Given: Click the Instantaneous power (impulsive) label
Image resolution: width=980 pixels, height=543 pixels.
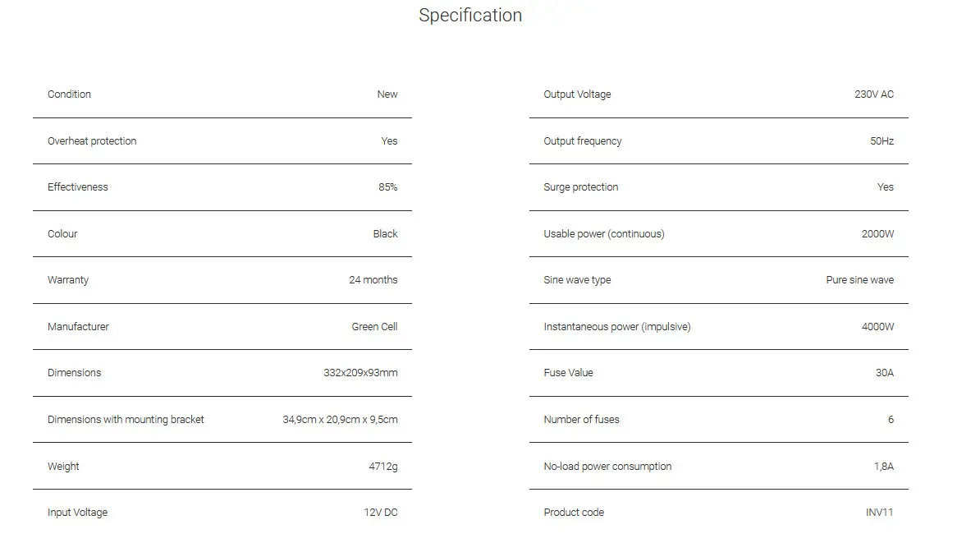Looking at the screenshot, I should tap(616, 327).
